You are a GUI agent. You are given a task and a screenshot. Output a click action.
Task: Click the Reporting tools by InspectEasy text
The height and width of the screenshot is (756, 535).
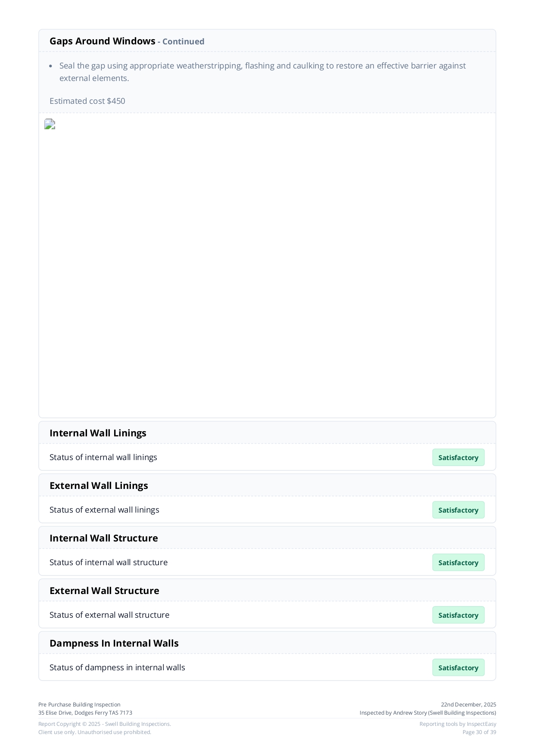[457, 724]
